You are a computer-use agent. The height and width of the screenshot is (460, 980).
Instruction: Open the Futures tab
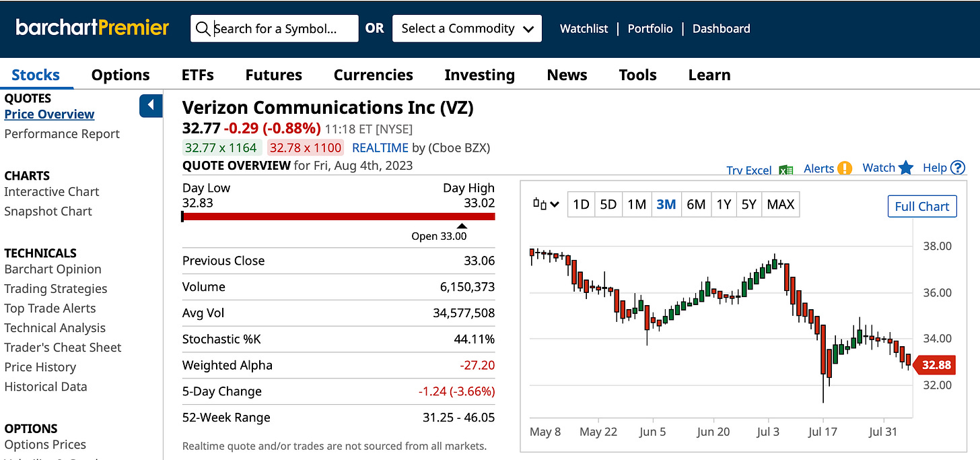274,75
